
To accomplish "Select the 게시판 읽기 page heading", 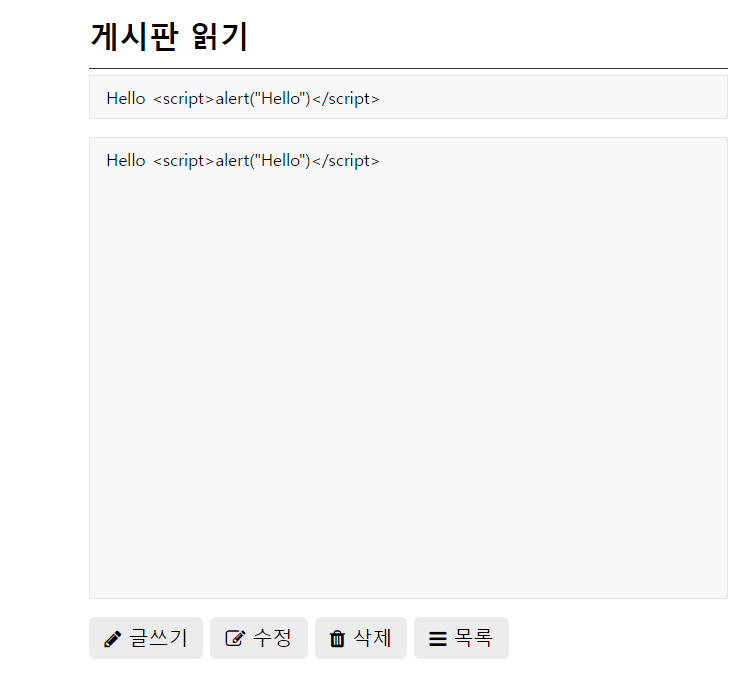I will point(169,36).
